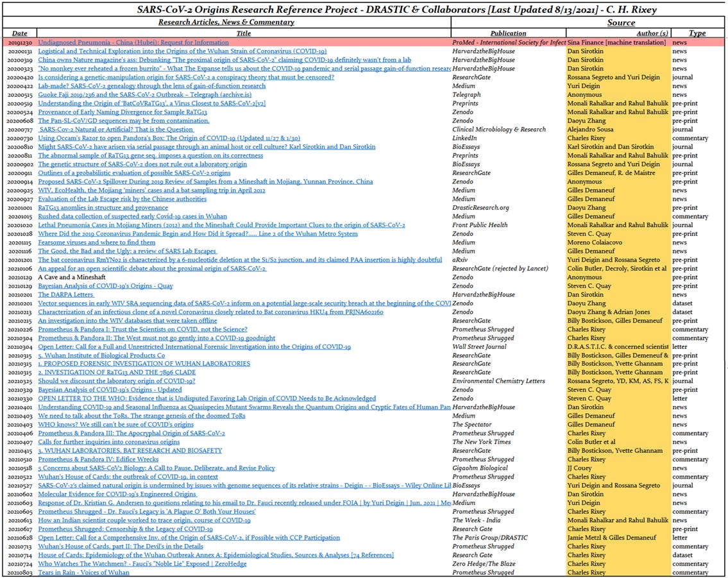Open 'Prometheus & Pandora III: The Apocryphal Origin' link
The width and height of the screenshot is (728, 578).
[x=131, y=433]
